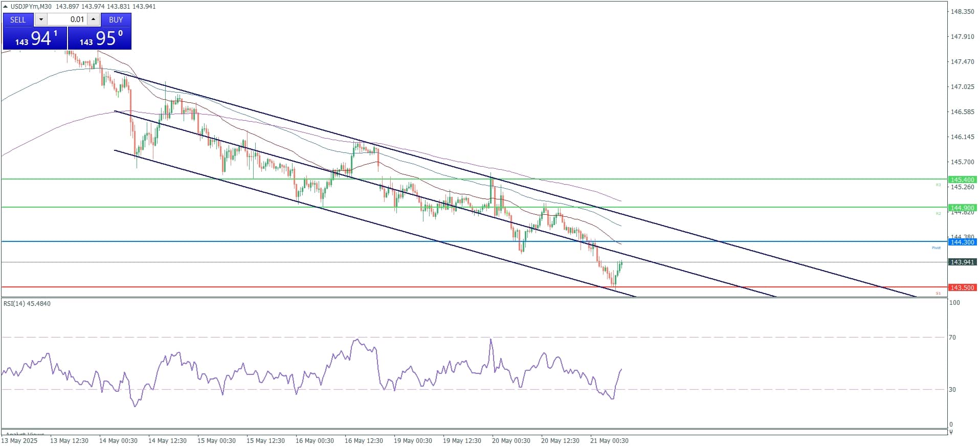Decrease lot volume with down arrow
This screenshot has height=447, width=980.
pyautogui.click(x=41, y=19)
